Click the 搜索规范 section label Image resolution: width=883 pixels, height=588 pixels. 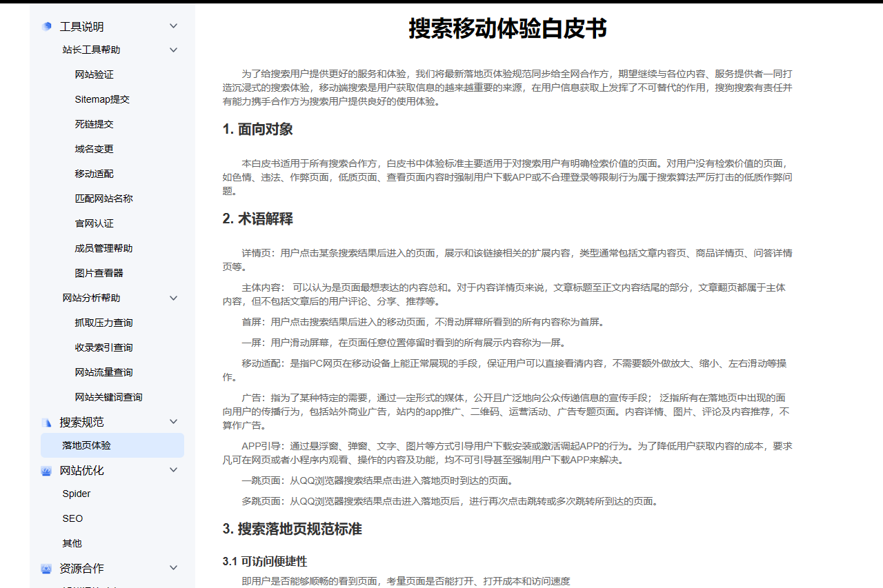tap(82, 422)
